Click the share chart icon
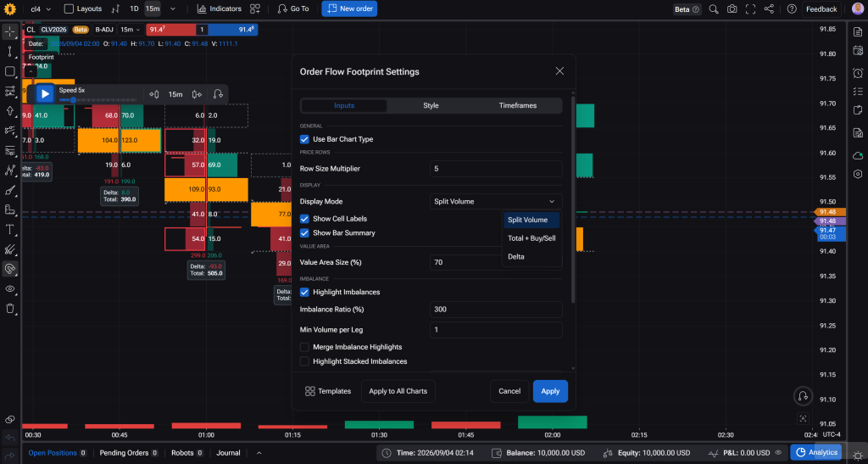Image resolution: width=868 pixels, height=464 pixels. coord(769,8)
